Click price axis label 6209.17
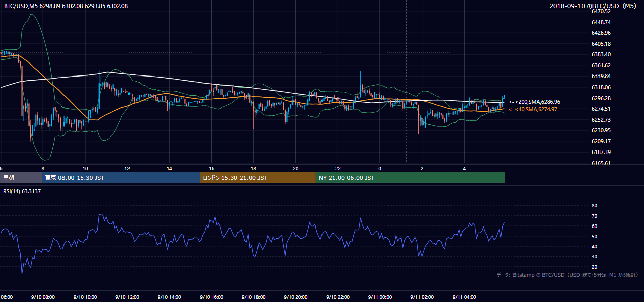This screenshot has height=302, width=644. 601,141
